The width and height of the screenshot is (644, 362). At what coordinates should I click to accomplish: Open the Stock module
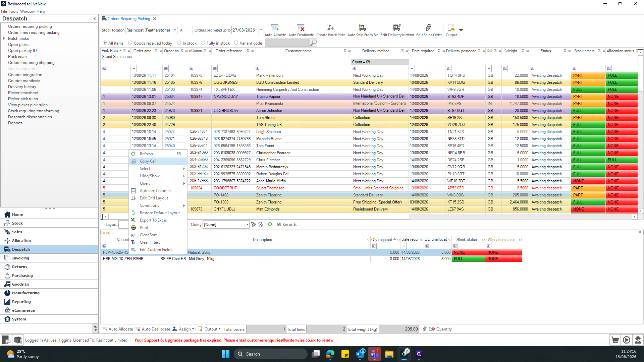click(49, 223)
